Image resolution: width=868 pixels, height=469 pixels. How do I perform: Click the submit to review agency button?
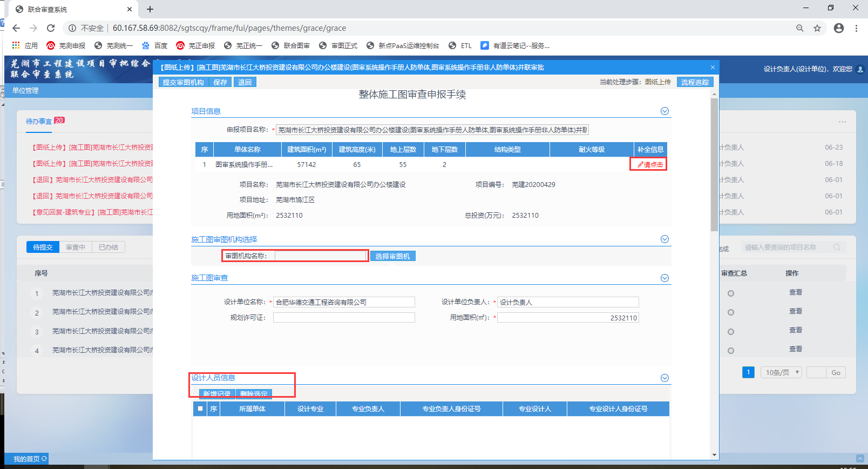point(184,82)
